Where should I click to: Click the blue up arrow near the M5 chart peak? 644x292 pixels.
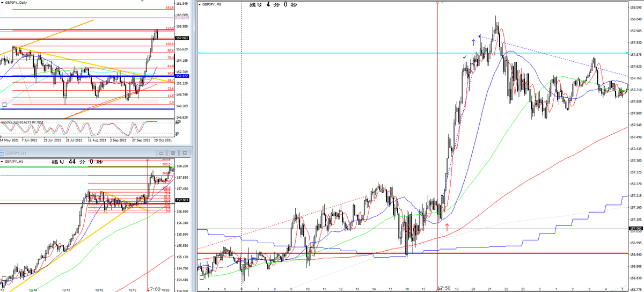click(473, 41)
